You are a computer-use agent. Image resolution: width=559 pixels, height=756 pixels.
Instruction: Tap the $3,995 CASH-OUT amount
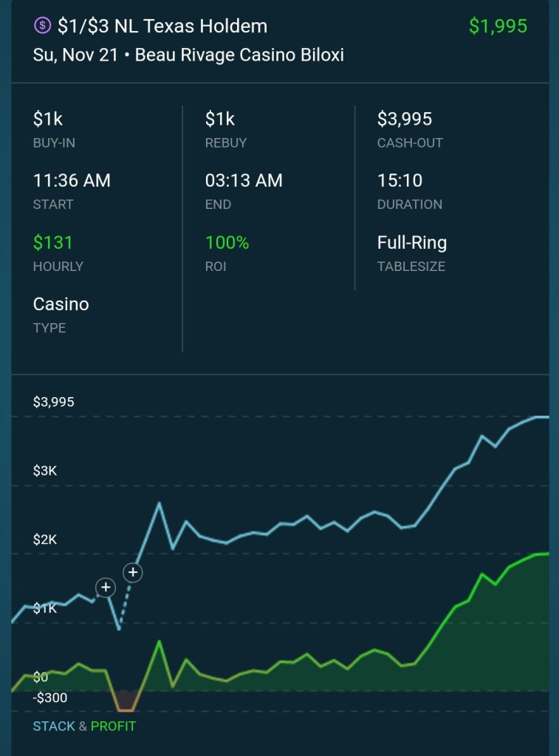[x=405, y=119]
